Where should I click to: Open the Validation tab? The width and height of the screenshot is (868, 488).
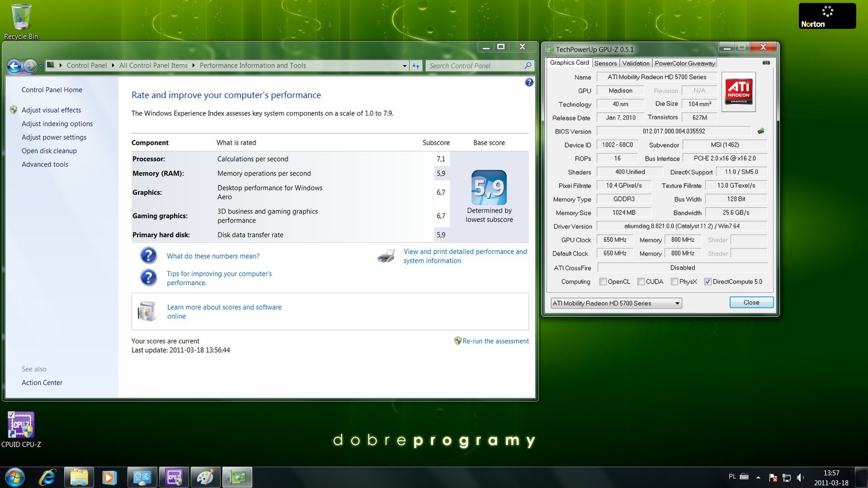point(635,63)
